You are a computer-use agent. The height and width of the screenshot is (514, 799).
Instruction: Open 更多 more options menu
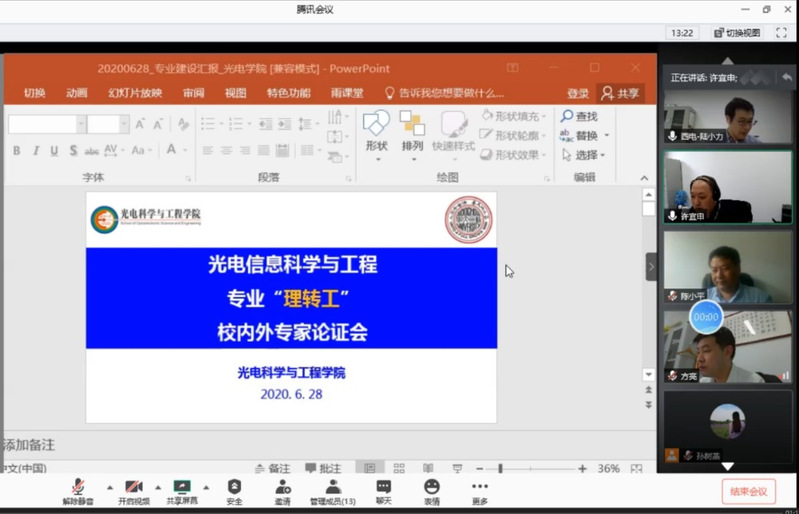pos(480,489)
